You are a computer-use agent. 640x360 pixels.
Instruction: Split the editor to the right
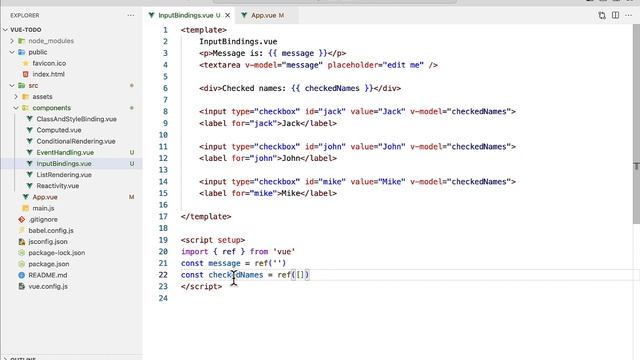click(615, 16)
